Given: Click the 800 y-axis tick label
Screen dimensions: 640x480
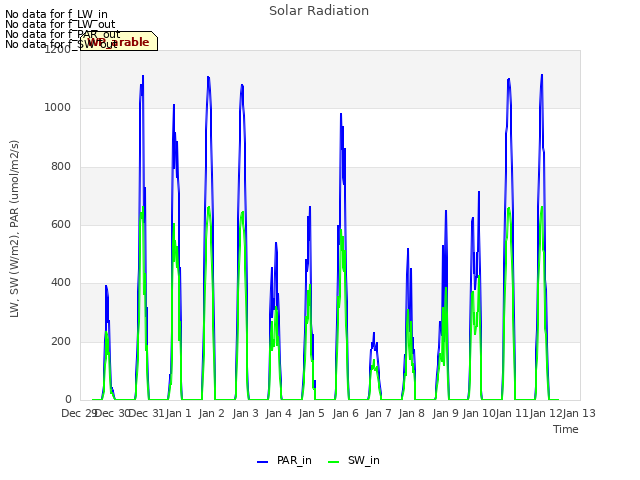Looking at the screenshot, I should click(61, 166).
